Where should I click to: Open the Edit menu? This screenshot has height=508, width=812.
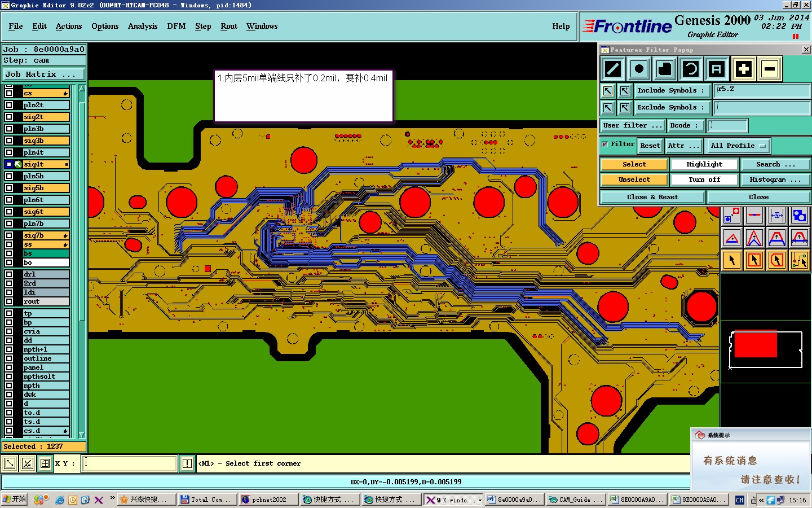pyautogui.click(x=39, y=26)
